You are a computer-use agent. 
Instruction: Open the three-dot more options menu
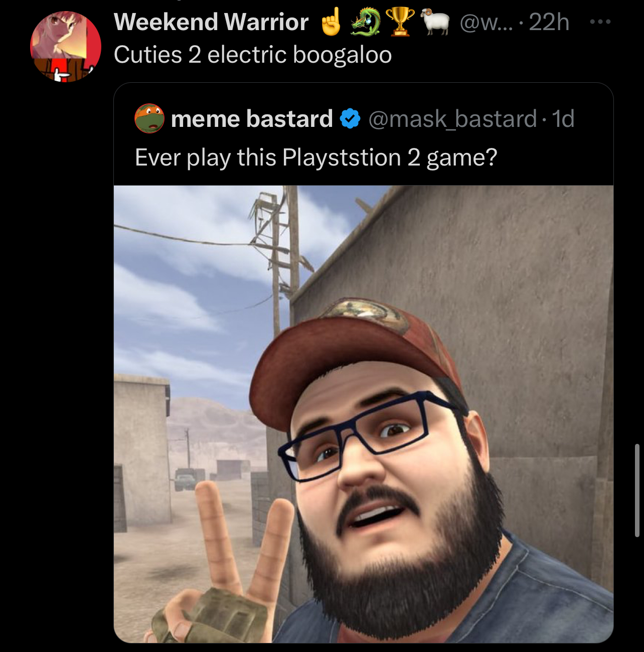click(x=600, y=22)
